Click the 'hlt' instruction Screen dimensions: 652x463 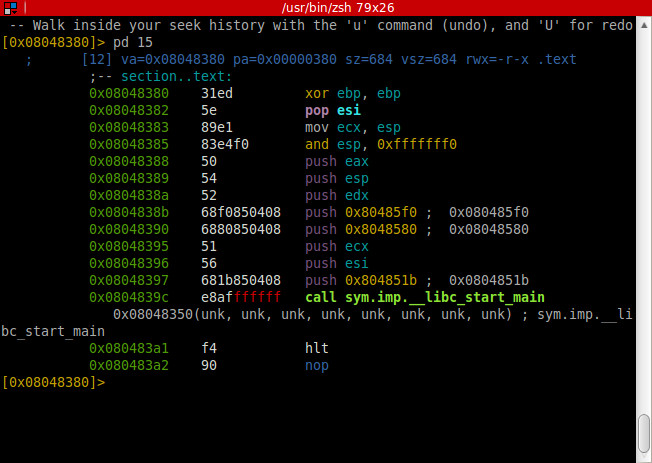pyautogui.click(x=317, y=349)
